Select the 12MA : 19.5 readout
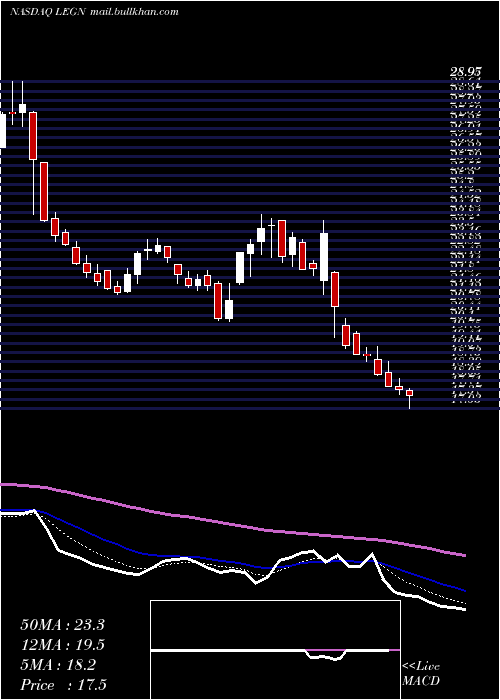The height and width of the screenshot is (700, 500). click(x=62, y=645)
